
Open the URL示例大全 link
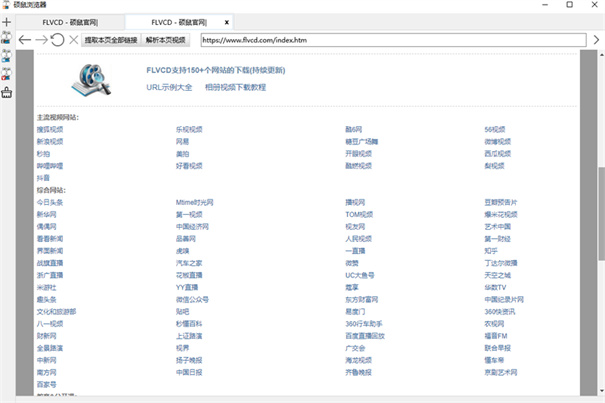(169, 87)
